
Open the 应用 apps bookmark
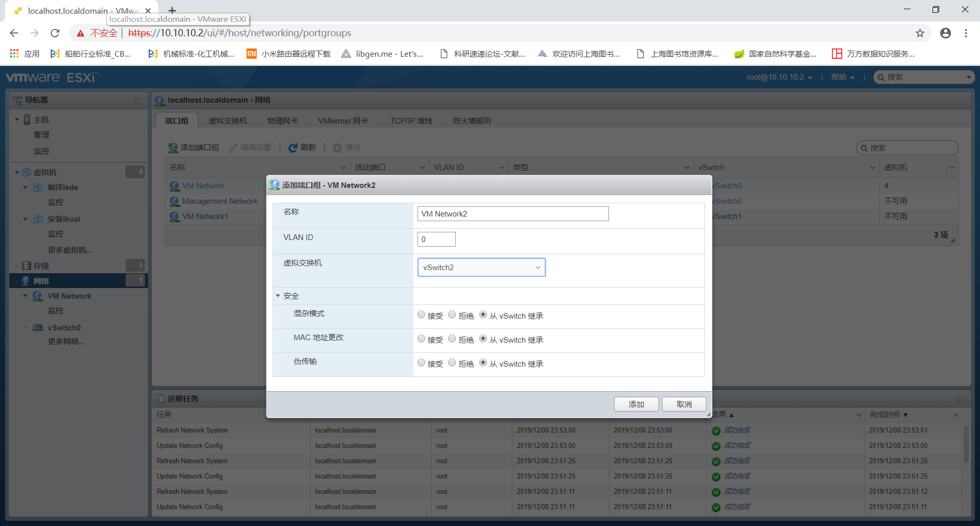[x=24, y=54]
